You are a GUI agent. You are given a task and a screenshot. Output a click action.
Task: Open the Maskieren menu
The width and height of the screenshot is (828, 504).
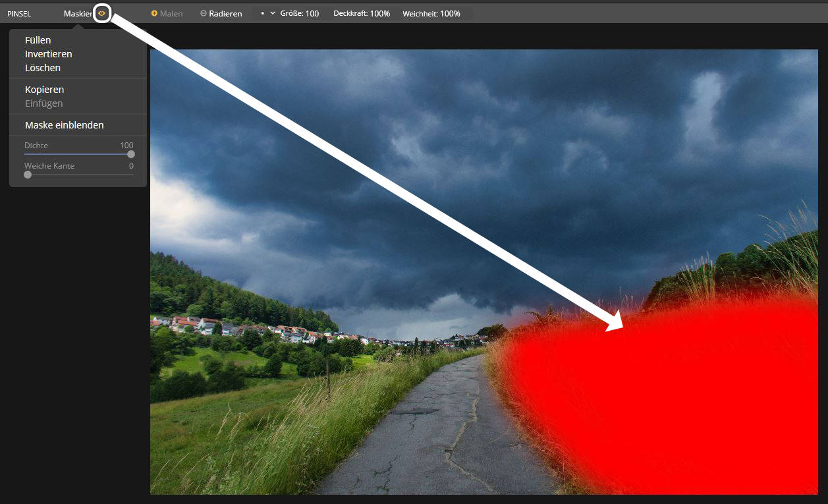coord(78,13)
